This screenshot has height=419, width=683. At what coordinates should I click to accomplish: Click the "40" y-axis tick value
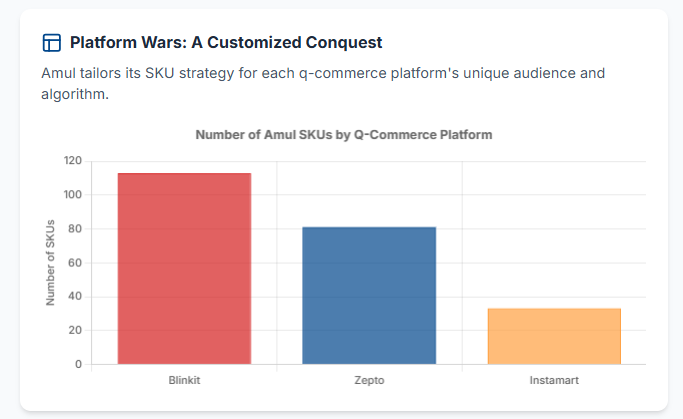pos(75,297)
